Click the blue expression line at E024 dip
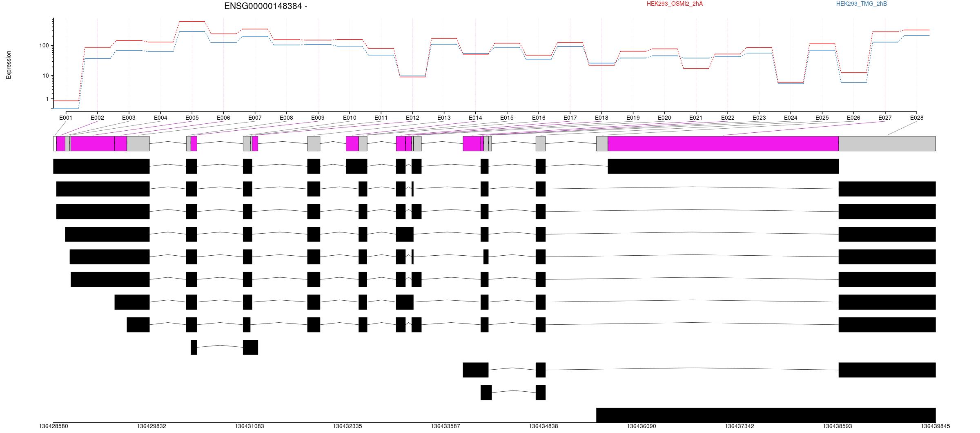This screenshot has height=433, width=980. (x=791, y=84)
